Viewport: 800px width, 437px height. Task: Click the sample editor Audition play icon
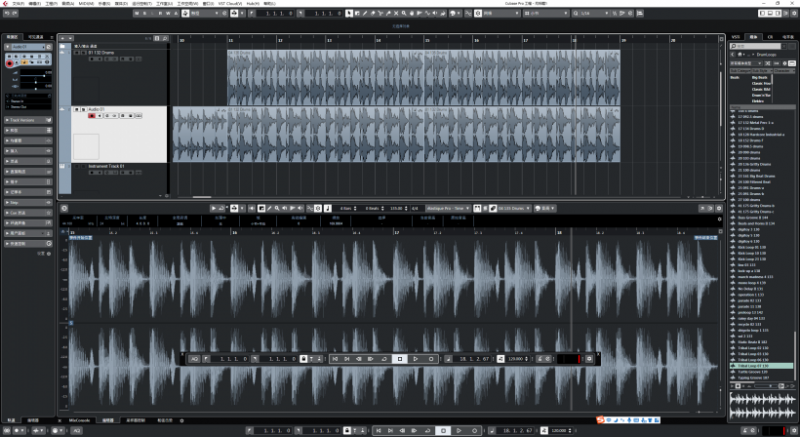pos(214,208)
